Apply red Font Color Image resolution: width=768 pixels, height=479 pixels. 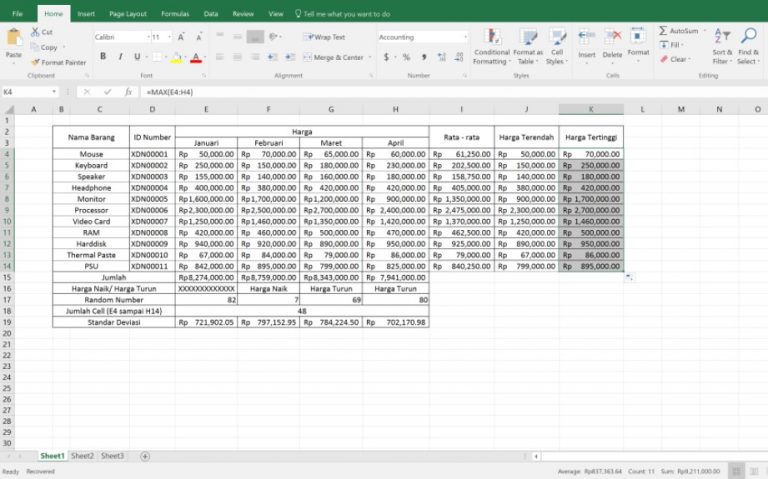[x=196, y=57]
